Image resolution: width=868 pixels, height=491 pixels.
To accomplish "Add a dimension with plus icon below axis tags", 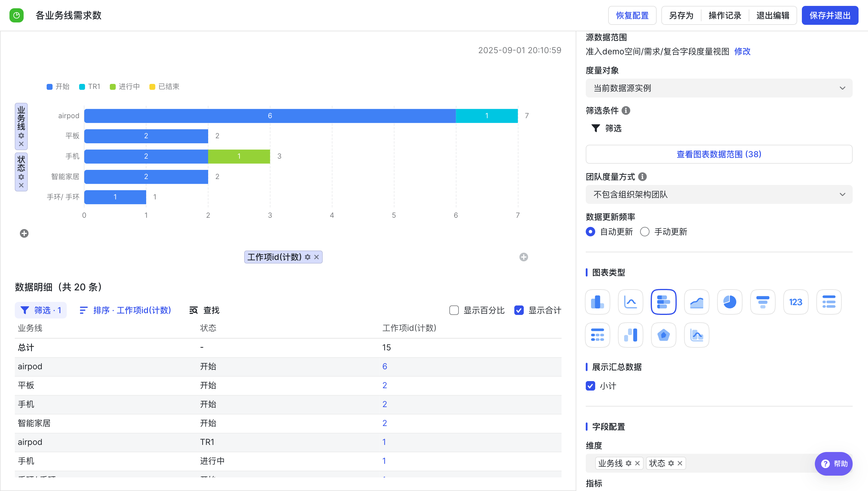I will pos(24,233).
